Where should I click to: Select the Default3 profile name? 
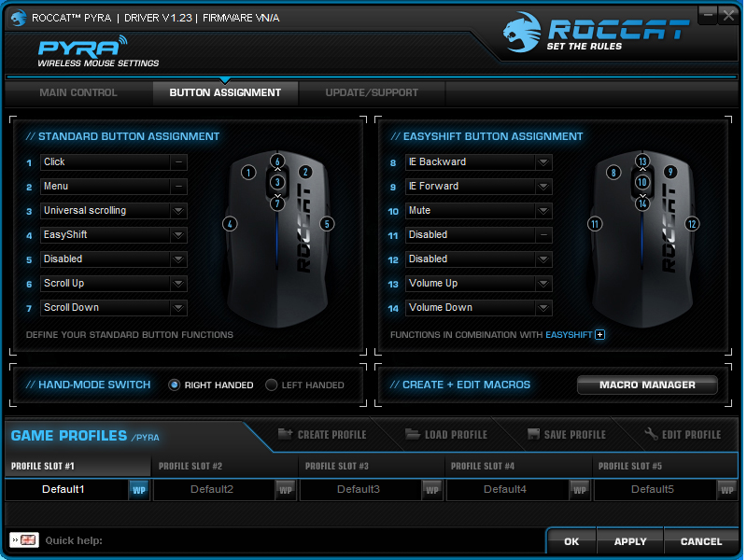coord(359,489)
